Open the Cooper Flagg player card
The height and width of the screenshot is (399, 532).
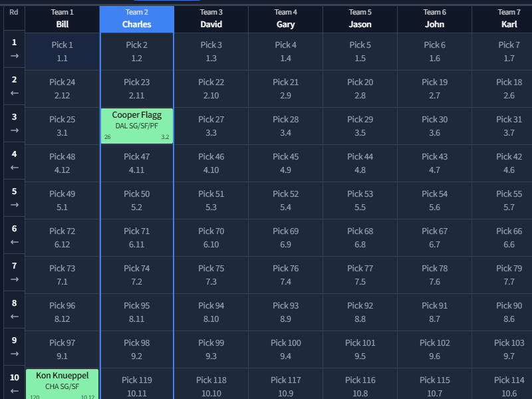pos(137,126)
